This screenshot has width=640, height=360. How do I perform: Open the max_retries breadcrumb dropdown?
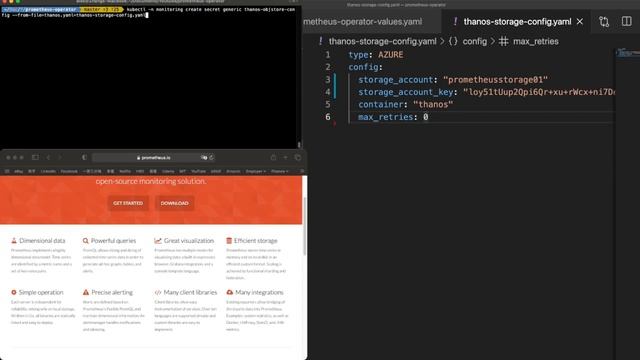click(x=536, y=41)
